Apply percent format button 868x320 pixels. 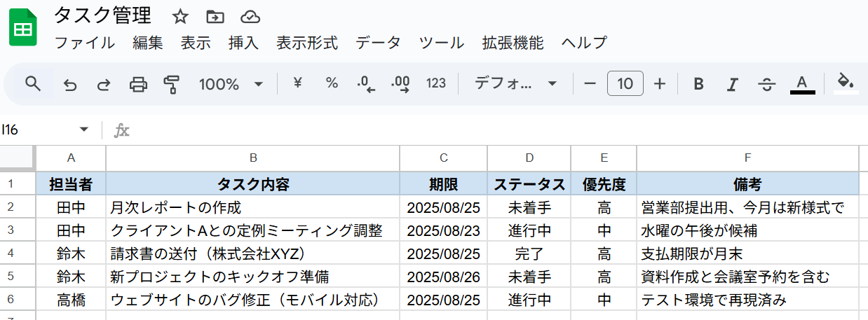(332, 83)
